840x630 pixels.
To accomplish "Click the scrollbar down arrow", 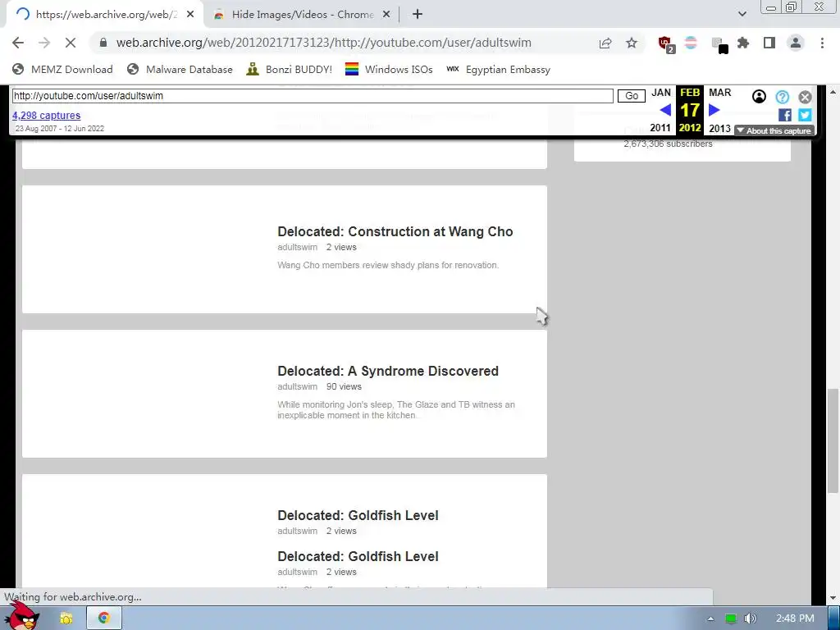I will tap(833, 598).
